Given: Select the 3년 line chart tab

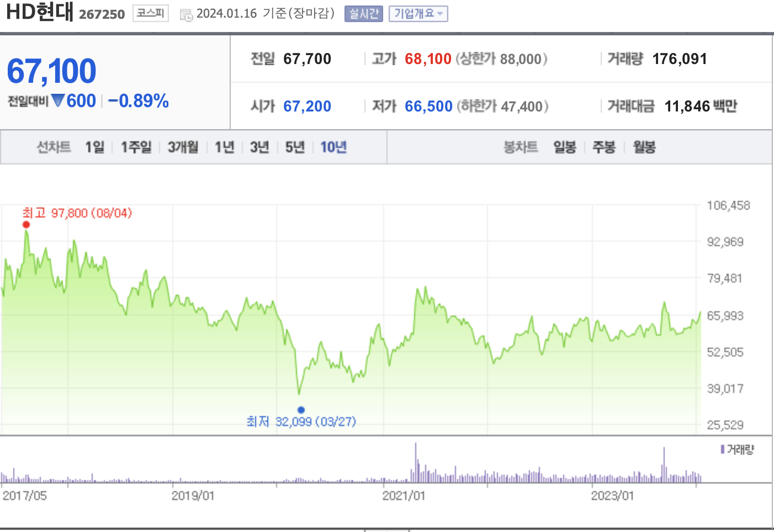Looking at the screenshot, I should click(x=259, y=147).
